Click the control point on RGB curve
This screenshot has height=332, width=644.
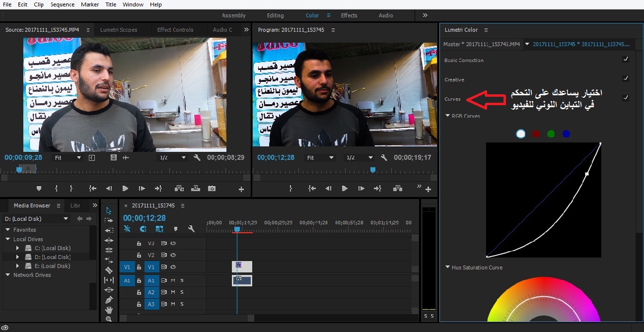pos(587,174)
